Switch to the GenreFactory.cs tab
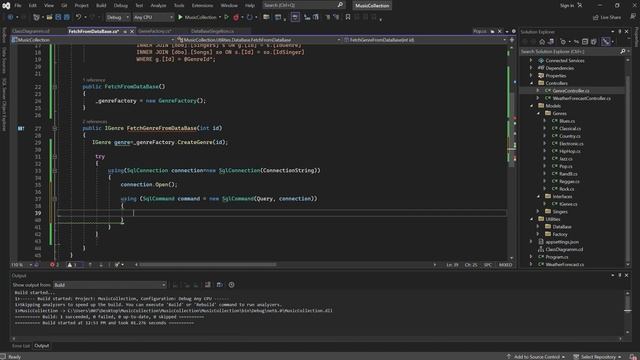This screenshot has width=640, height=360. 154,31
